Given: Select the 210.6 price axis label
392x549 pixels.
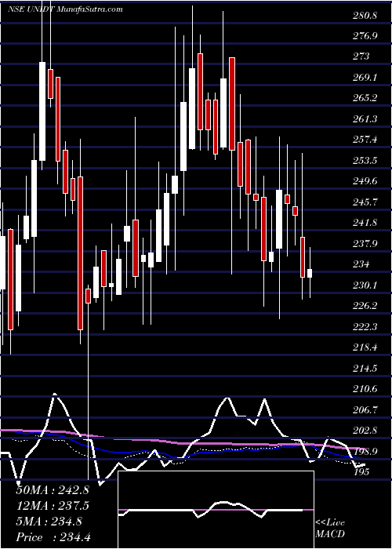Looking at the screenshot, I should tap(365, 389).
